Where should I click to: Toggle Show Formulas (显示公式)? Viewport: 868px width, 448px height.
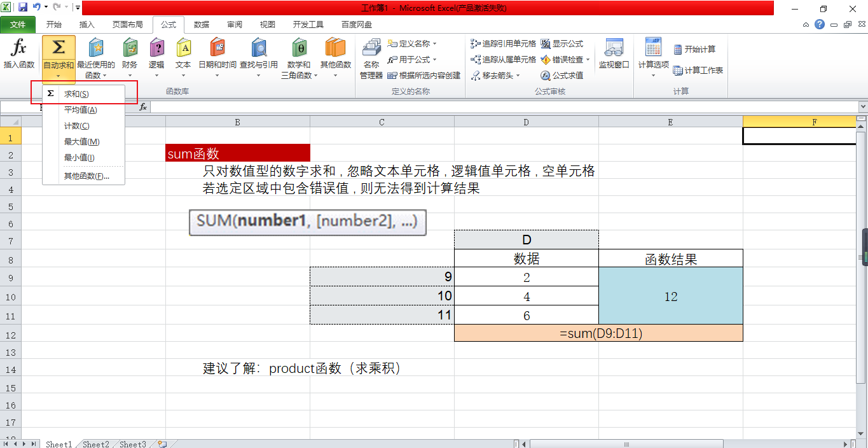pyautogui.click(x=562, y=44)
